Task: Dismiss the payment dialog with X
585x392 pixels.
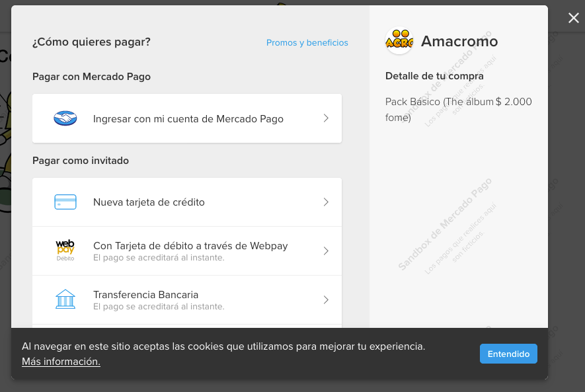Action: pyautogui.click(x=573, y=18)
